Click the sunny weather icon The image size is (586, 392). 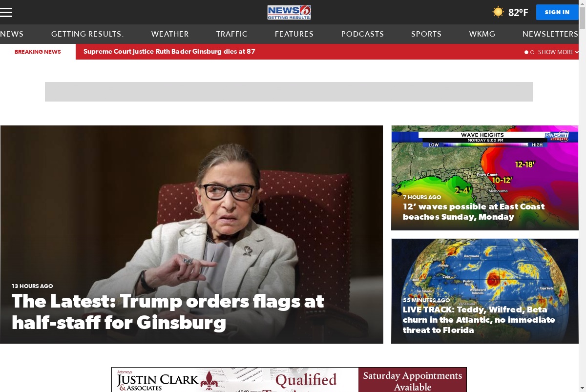(x=498, y=12)
